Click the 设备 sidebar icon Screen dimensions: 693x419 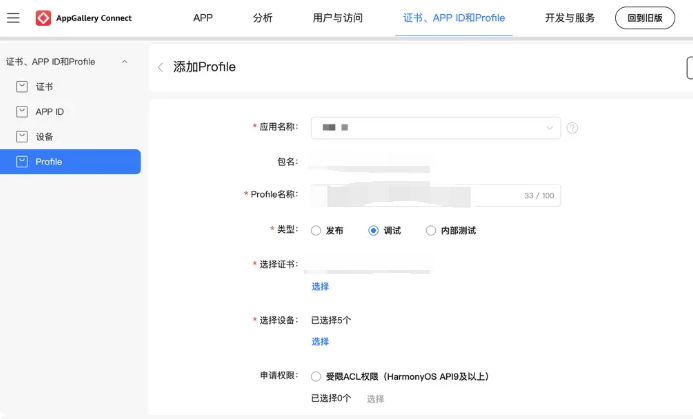(x=22, y=137)
